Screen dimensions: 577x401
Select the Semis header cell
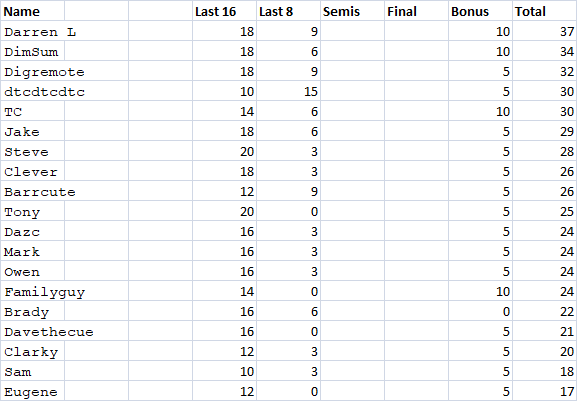(352, 11)
